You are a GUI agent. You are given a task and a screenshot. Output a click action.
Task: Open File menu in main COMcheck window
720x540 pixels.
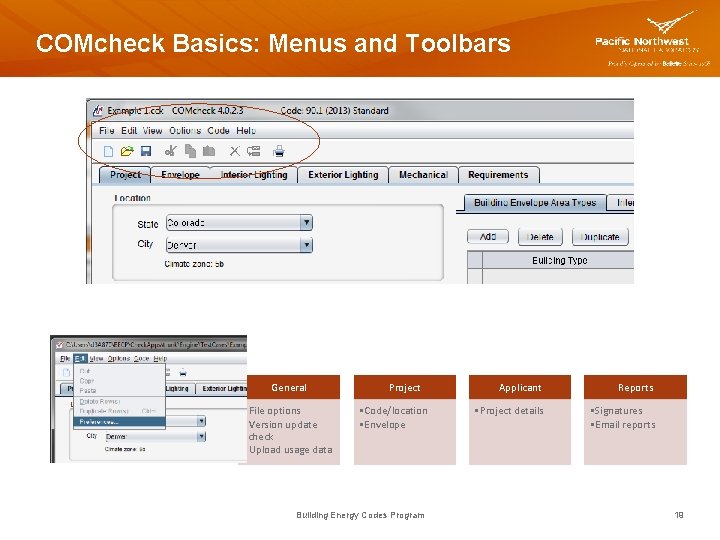click(x=107, y=131)
